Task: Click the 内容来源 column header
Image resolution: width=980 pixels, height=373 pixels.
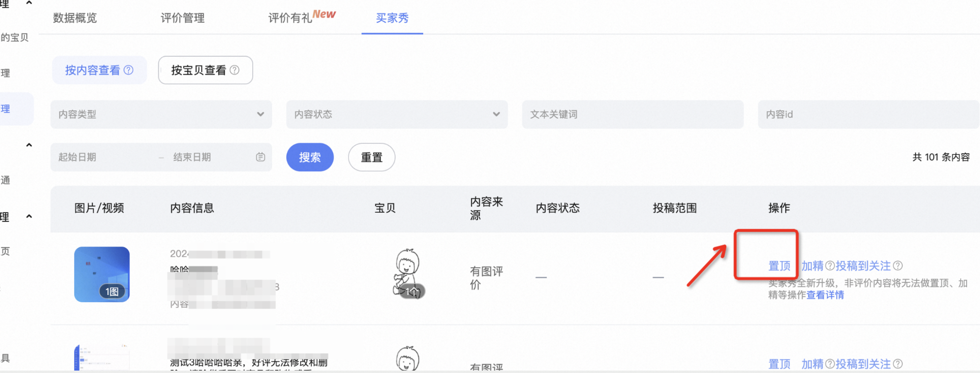Action: [x=487, y=208]
